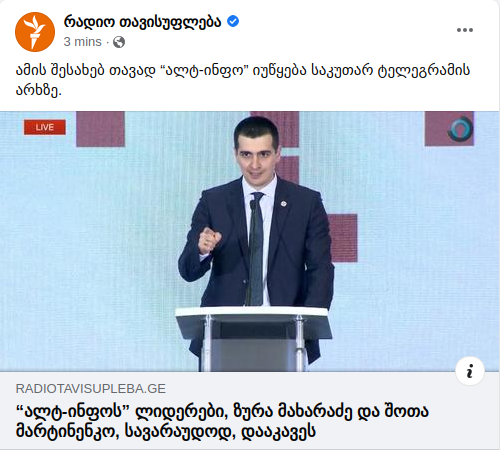Click the info i button on link preview
Screen dimensions: 500x450
click(470, 371)
